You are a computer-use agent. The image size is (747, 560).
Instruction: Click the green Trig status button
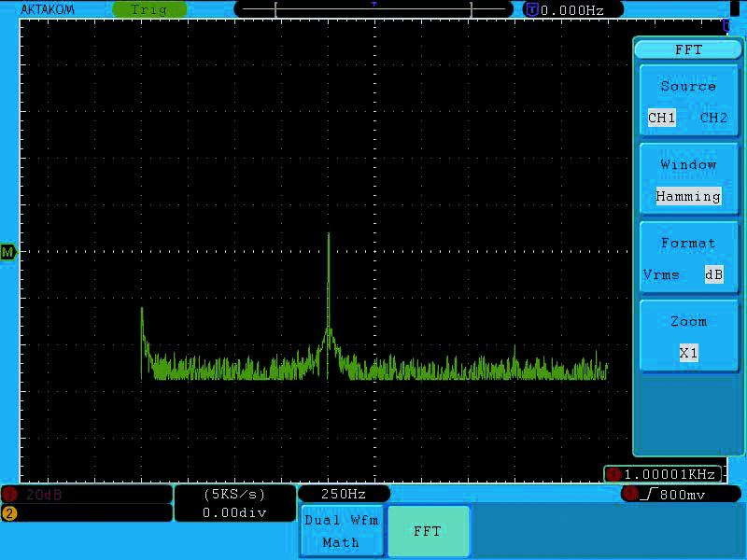click(149, 9)
